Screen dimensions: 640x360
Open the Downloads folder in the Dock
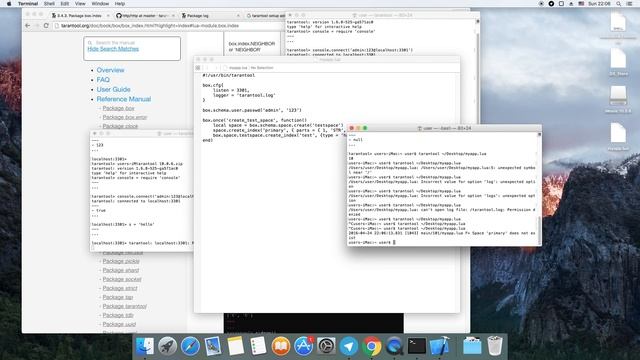coord(472,346)
